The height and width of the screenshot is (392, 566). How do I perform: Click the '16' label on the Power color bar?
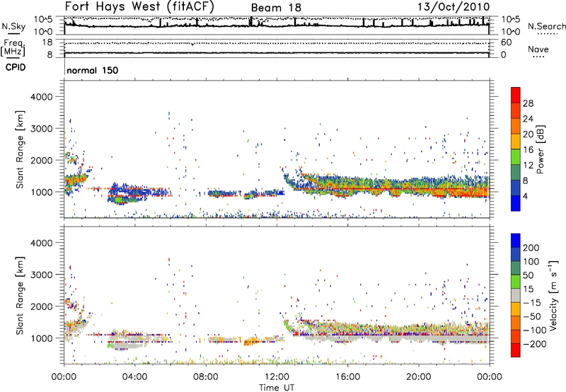coord(528,150)
